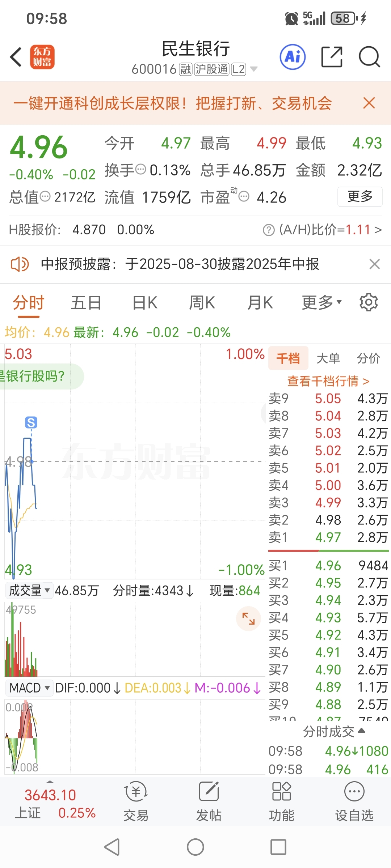Tap the 融 margin tag
This screenshot has height=868, width=391.
pos(186,69)
